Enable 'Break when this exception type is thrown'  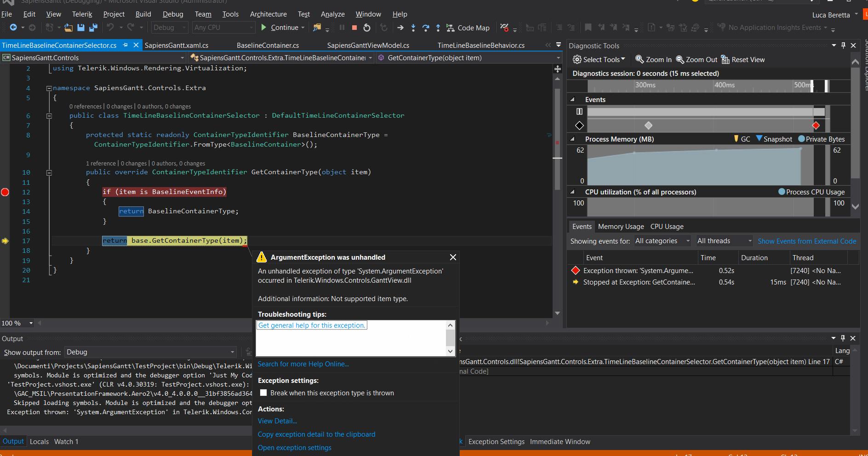[x=263, y=393]
